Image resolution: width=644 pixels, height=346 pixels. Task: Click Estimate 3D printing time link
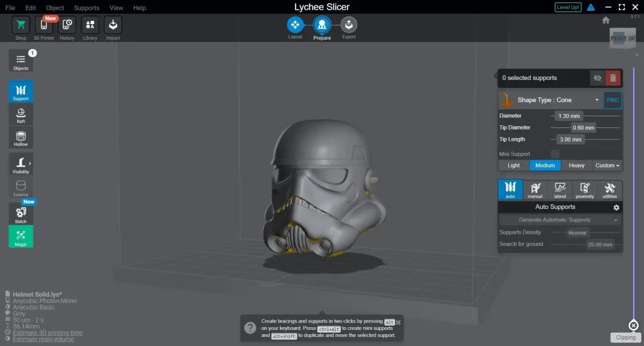[48, 333]
